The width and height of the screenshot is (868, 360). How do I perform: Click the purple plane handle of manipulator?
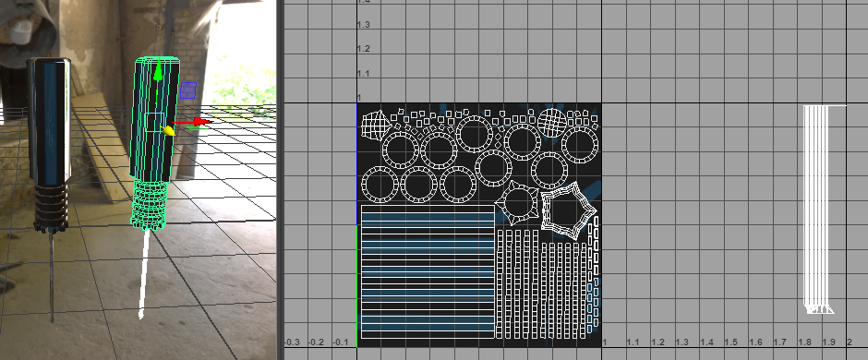[188, 90]
